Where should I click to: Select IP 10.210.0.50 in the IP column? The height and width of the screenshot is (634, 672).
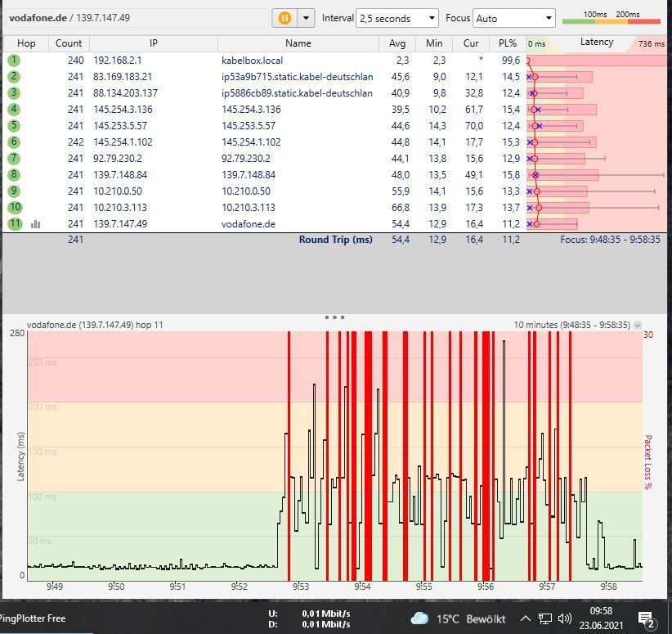pyautogui.click(x=118, y=191)
